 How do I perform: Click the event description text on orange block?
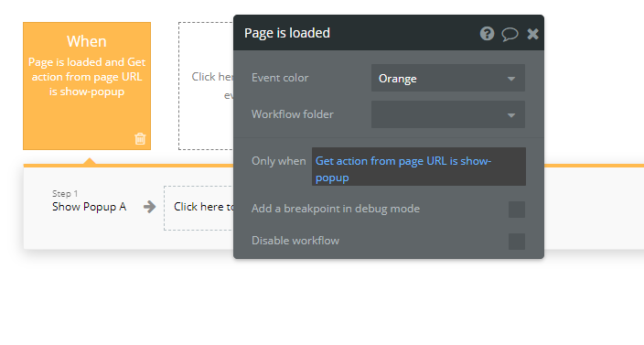pos(87,77)
